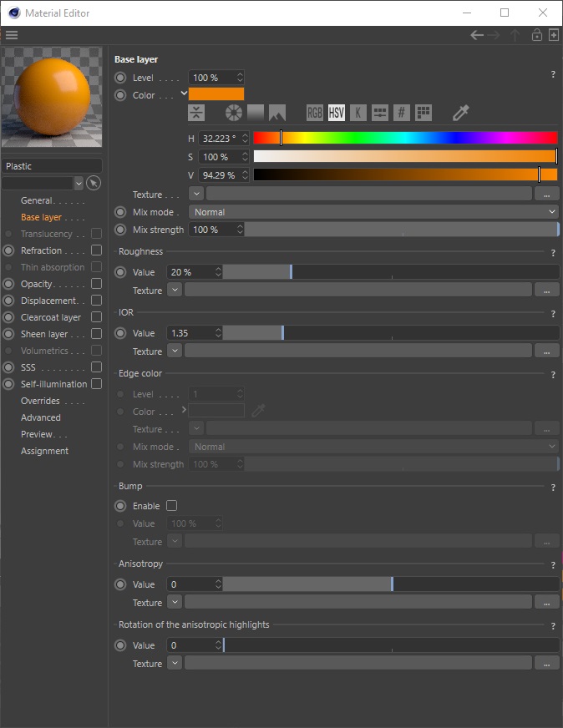
Task: Open the hamburger menu icon
Action: click(12, 35)
